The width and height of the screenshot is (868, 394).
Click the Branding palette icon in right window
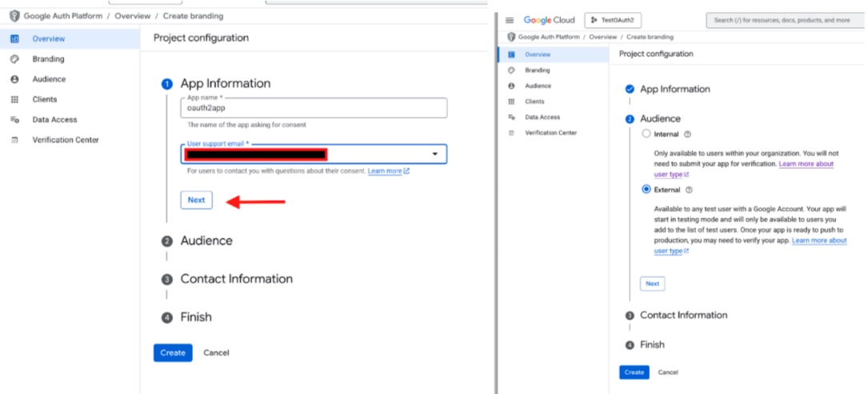pos(511,70)
